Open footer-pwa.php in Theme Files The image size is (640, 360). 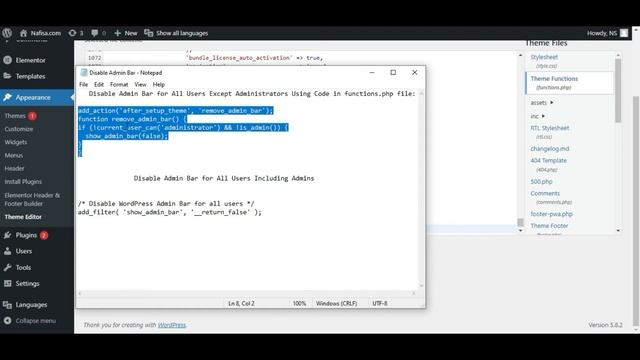tap(551, 214)
